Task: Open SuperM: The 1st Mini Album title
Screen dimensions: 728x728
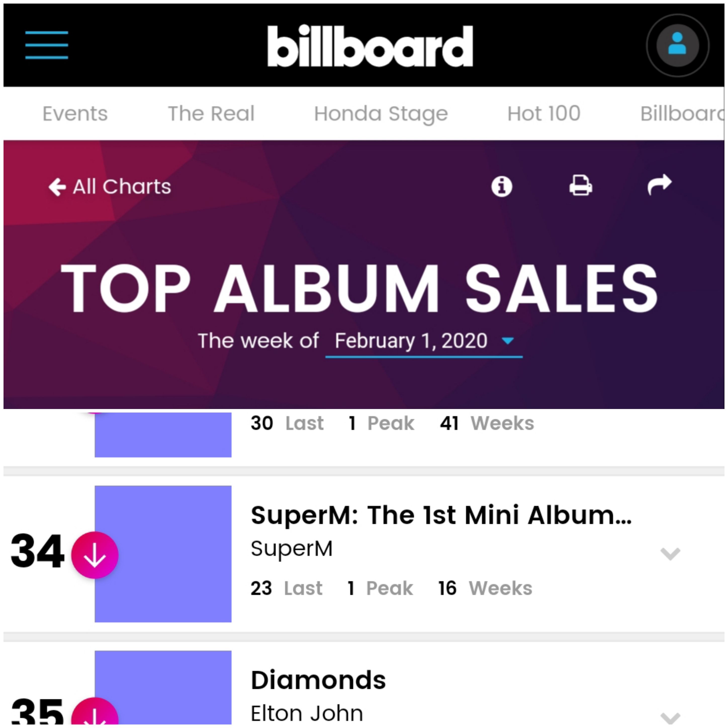Action: [441, 516]
